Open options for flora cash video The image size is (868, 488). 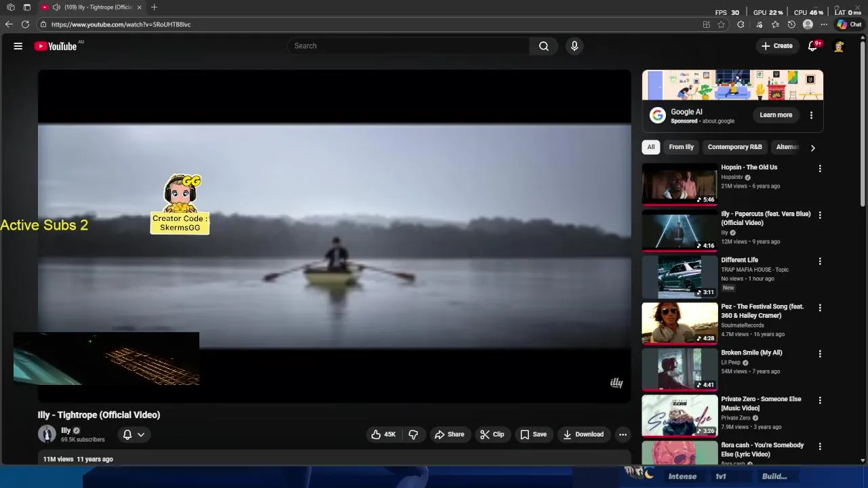pos(820,447)
